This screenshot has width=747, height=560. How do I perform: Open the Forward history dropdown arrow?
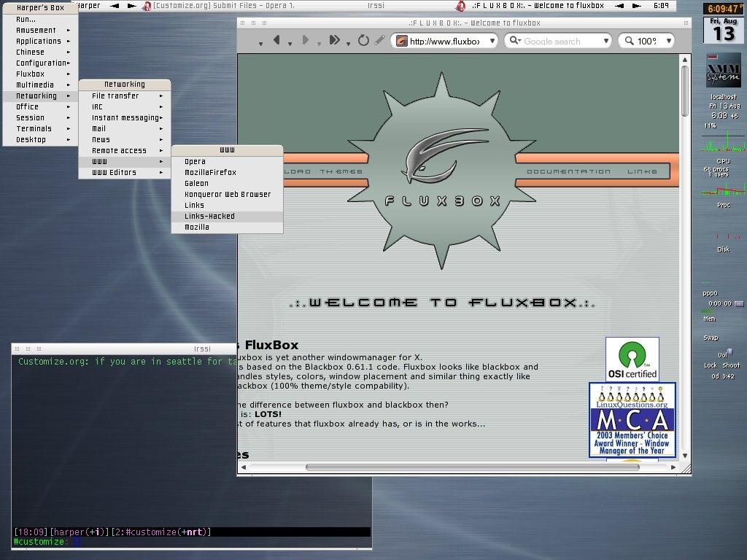pos(319,44)
